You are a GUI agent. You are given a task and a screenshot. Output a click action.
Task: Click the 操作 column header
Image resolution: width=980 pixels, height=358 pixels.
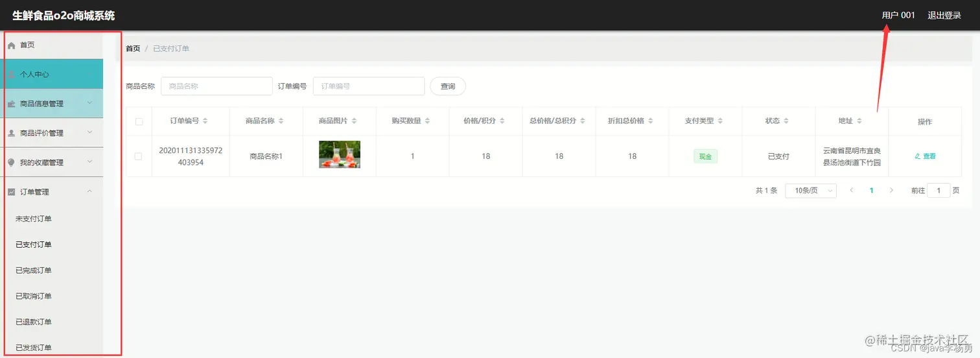pyautogui.click(x=925, y=121)
